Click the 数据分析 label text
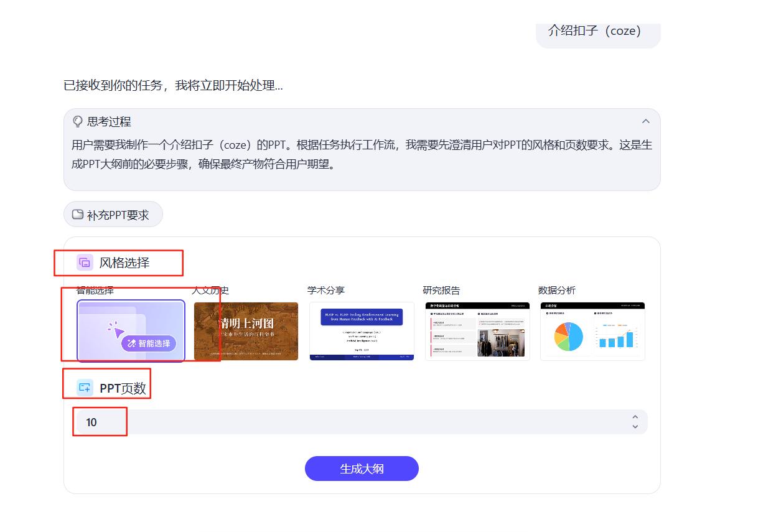Viewport: 771px width, 532px height. pos(556,291)
